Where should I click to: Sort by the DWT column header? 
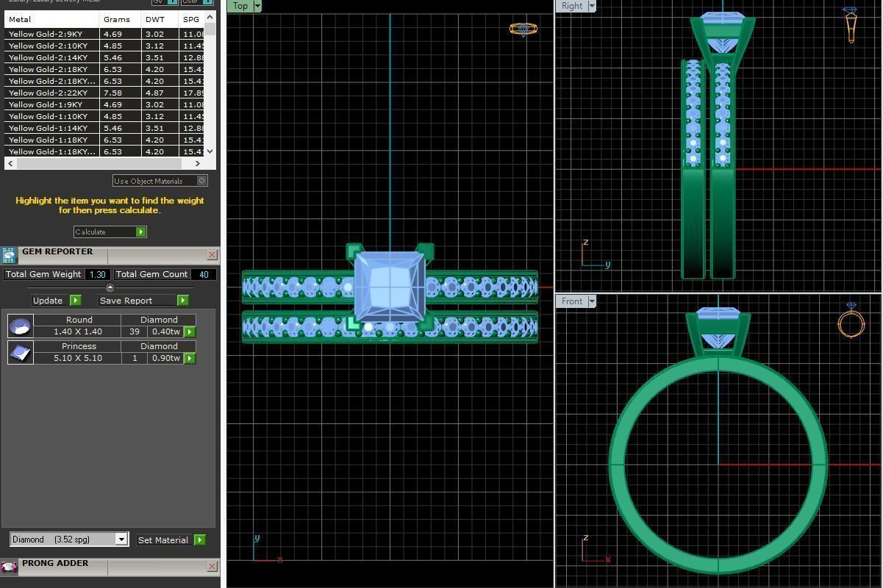pos(160,19)
